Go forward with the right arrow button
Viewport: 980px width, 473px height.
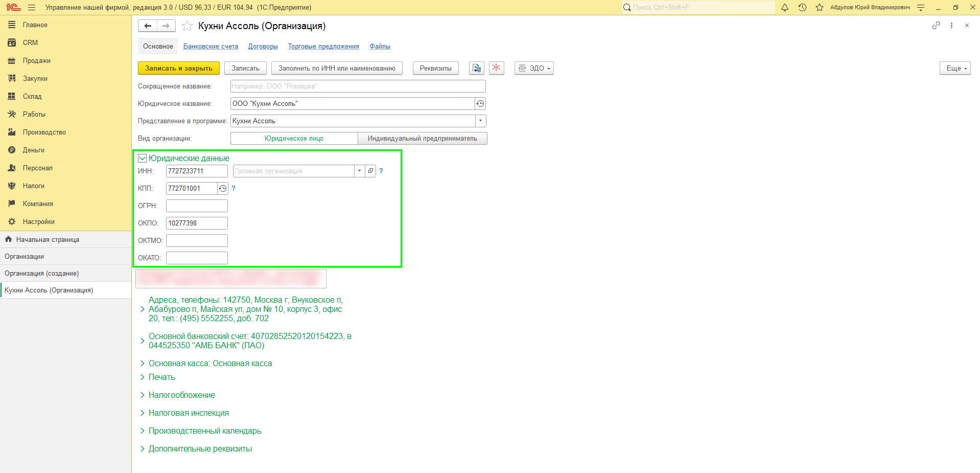(166, 26)
